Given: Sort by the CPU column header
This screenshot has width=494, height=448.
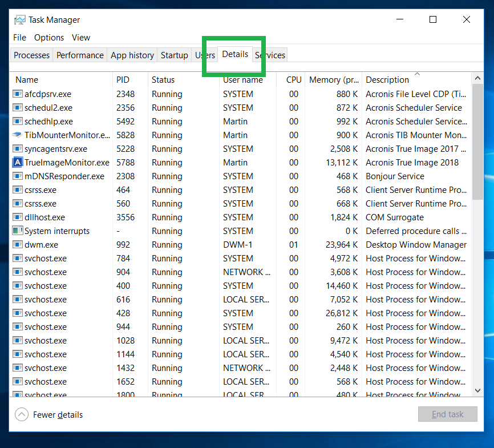Looking at the screenshot, I should coord(291,79).
